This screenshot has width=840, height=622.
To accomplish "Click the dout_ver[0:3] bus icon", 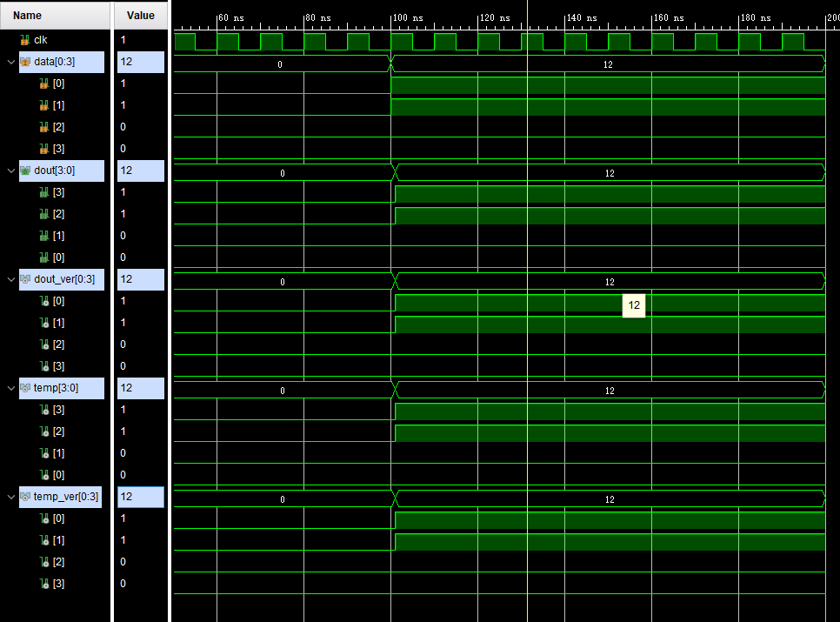I will point(25,279).
